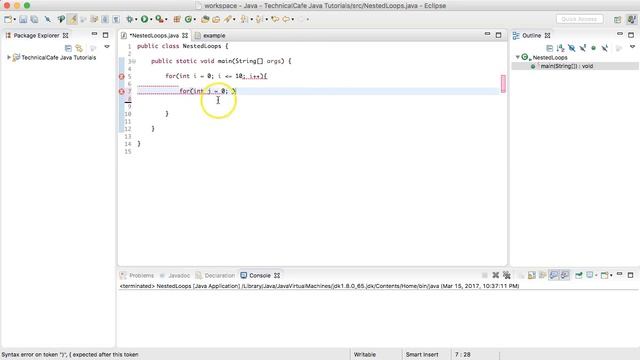640x360 pixels.
Task: Toggle Hide Static Members in Outline
Action: (x=582, y=48)
